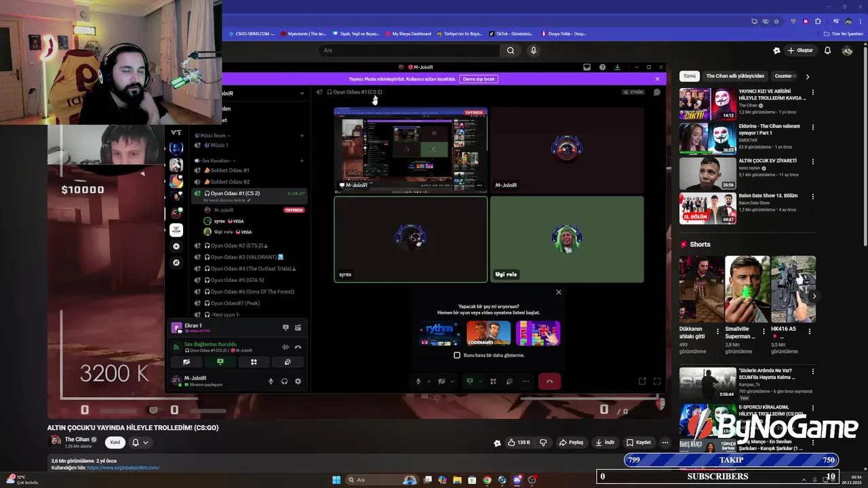The width and height of the screenshot is (868, 488).
Task: Toggle camera button in voice panel
Action: tap(186, 362)
